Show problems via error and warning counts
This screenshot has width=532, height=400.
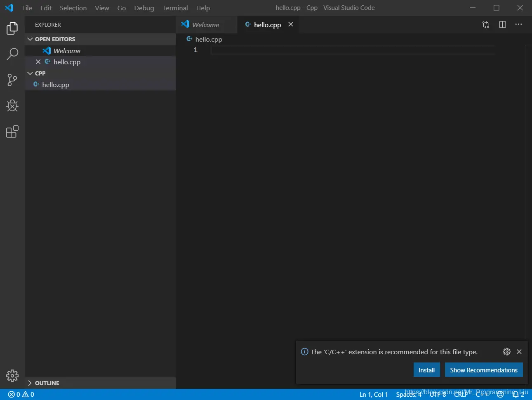click(x=21, y=394)
